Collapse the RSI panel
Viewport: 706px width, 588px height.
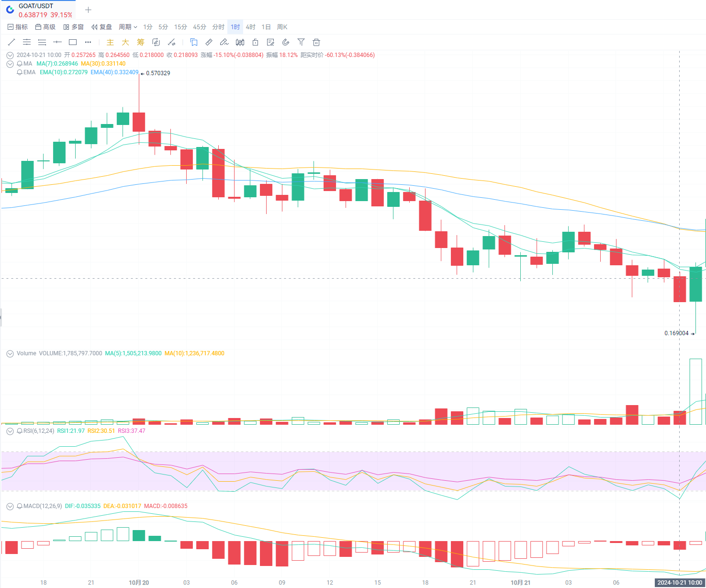(10, 431)
